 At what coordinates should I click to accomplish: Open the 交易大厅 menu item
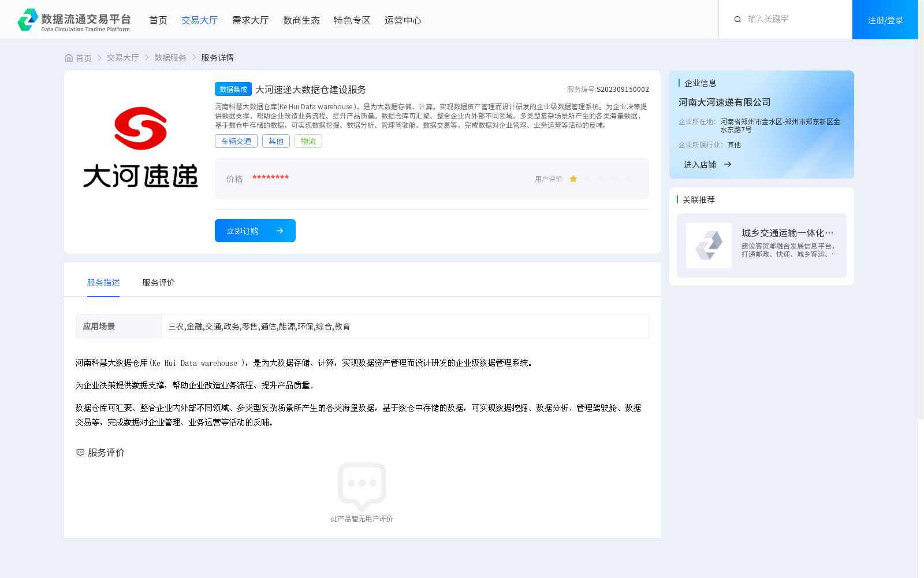pos(200,20)
